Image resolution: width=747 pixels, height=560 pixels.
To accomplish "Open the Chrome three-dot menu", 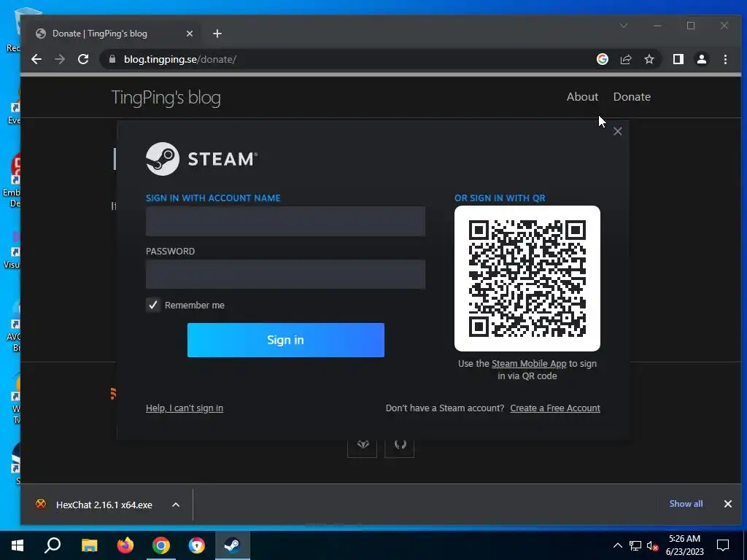I will tap(725, 59).
